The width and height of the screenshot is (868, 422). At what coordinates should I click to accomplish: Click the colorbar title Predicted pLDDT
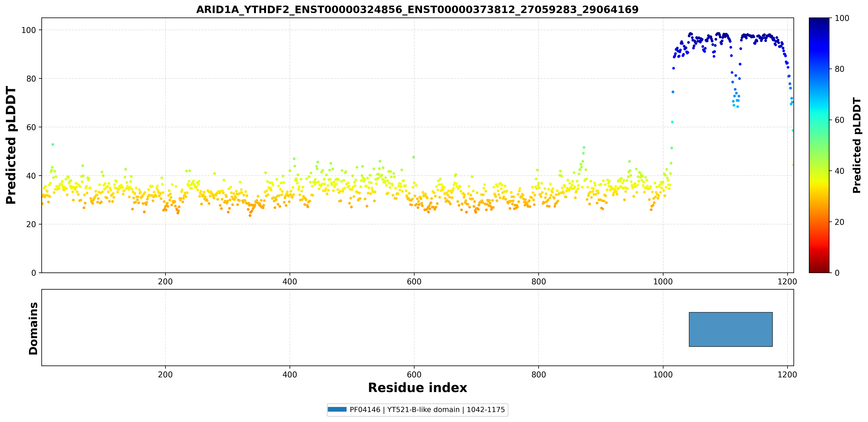point(857,145)
